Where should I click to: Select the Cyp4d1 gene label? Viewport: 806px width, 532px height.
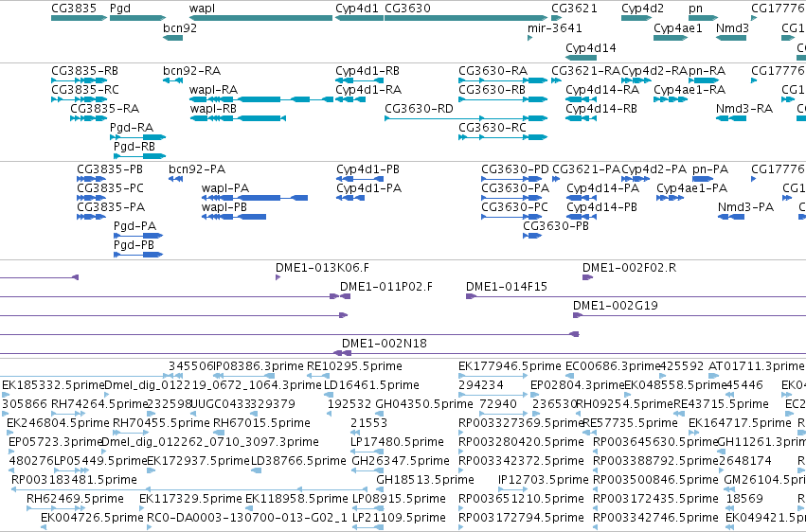coord(357,9)
